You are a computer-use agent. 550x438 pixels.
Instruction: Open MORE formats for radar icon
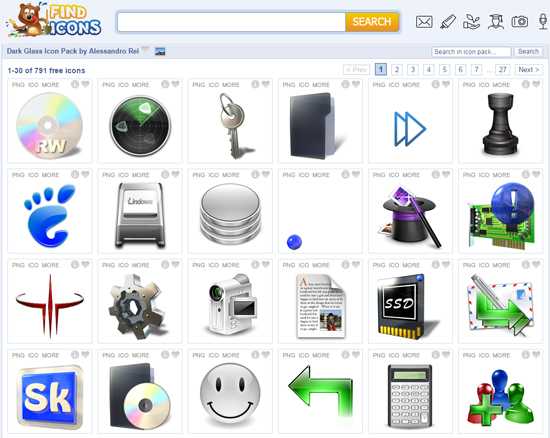pyautogui.click(x=141, y=85)
